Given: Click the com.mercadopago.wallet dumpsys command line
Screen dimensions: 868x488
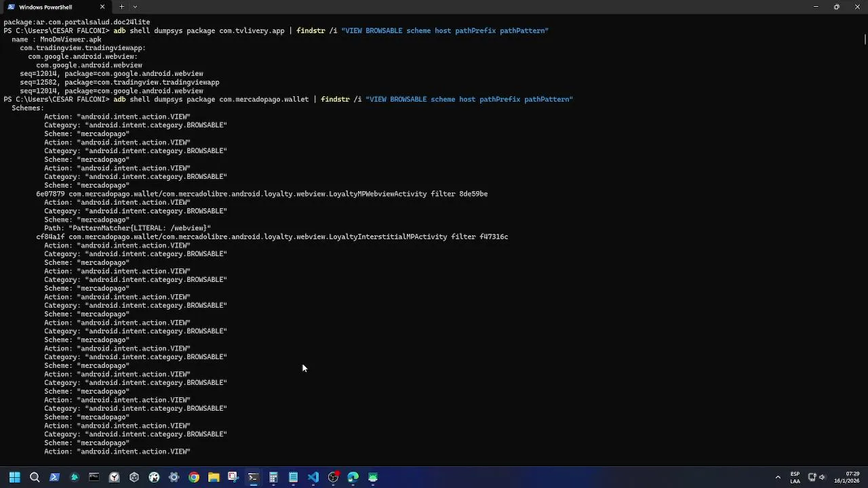Looking at the screenshot, I should pyautogui.click(x=288, y=100).
